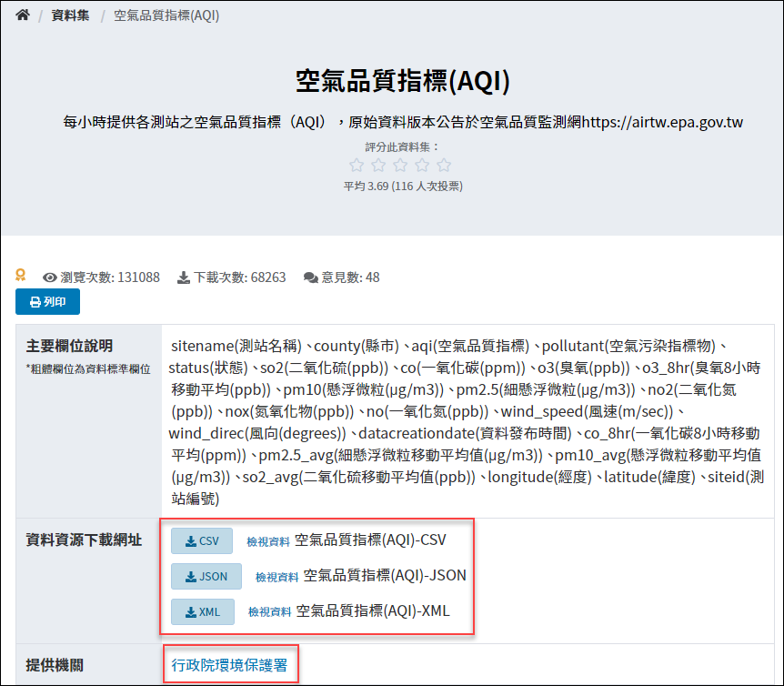Click the 平均 3.69 vote summary text
Viewport: 784px width, 686px height.
[x=403, y=187]
